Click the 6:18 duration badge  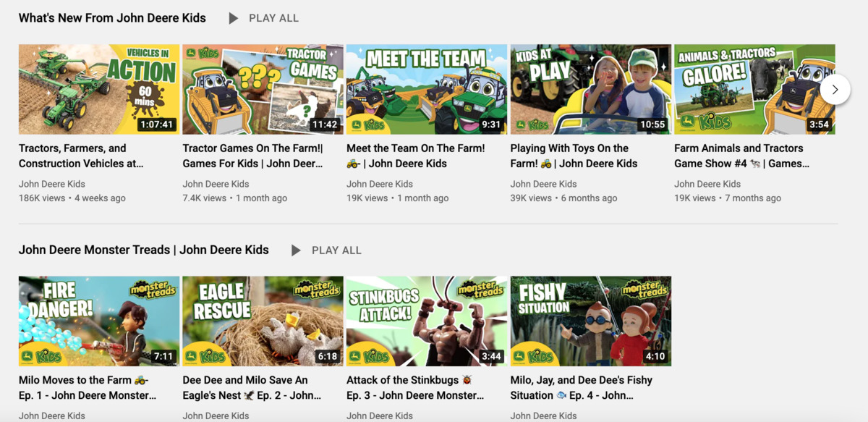[328, 357]
